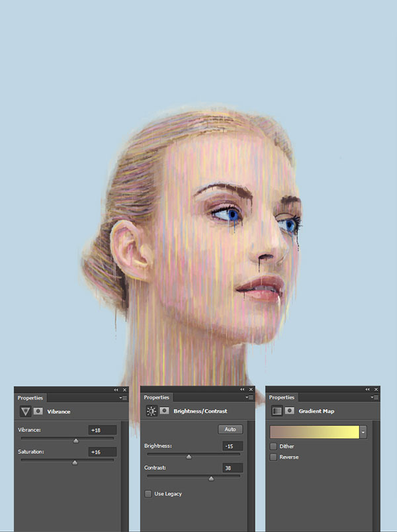Click the Saturation value field showing +16
The height and width of the screenshot is (532, 397).
(103, 452)
